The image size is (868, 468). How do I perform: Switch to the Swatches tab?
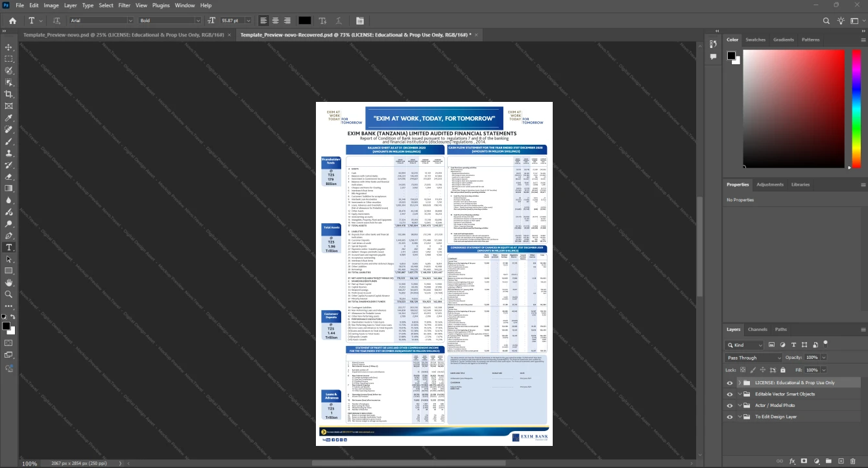pyautogui.click(x=755, y=40)
